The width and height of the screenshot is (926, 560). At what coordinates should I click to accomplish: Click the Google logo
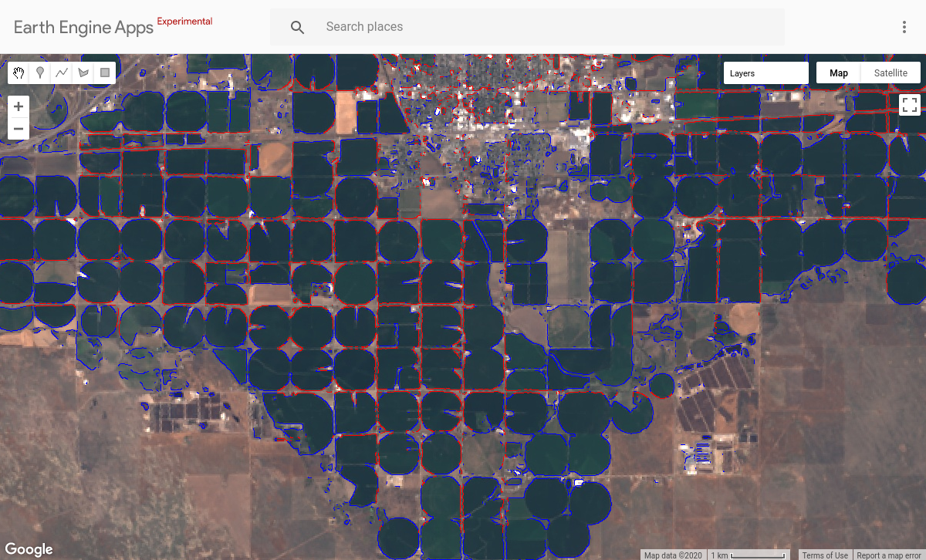[x=29, y=548]
